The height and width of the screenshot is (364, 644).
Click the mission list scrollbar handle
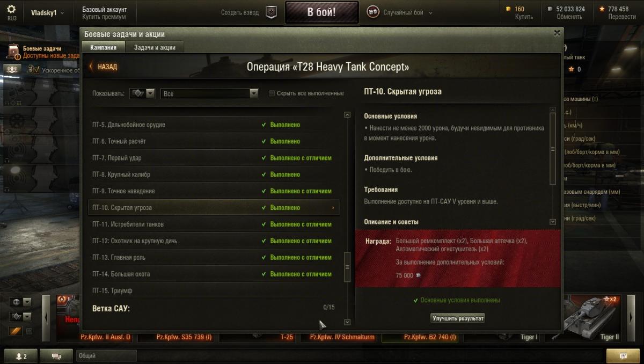point(347,267)
